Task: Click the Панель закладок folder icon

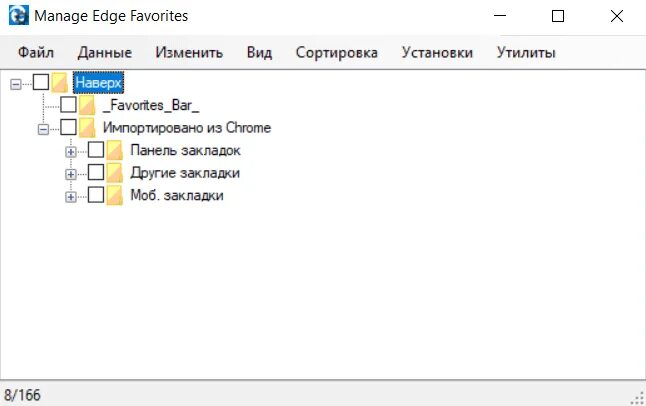Action: [x=114, y=151]
